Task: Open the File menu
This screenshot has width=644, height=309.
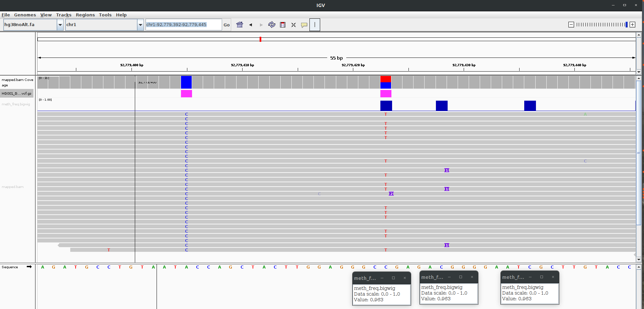Action: 6,15
